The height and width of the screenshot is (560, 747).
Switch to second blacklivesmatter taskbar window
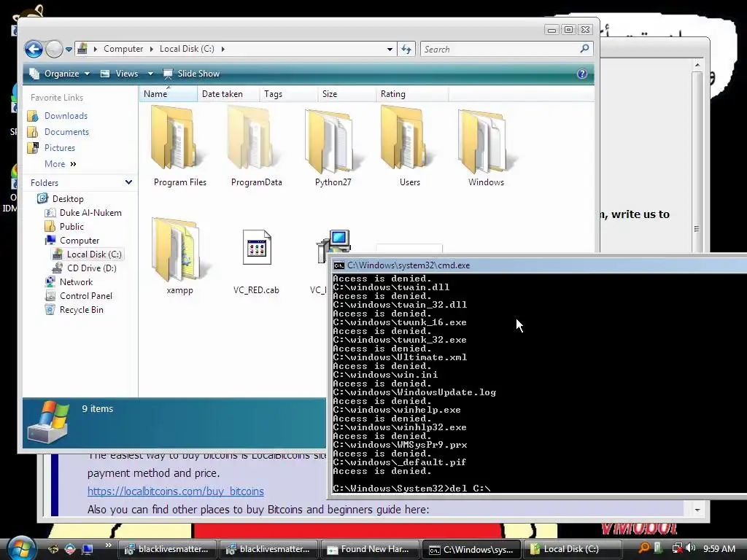point(268,549)
